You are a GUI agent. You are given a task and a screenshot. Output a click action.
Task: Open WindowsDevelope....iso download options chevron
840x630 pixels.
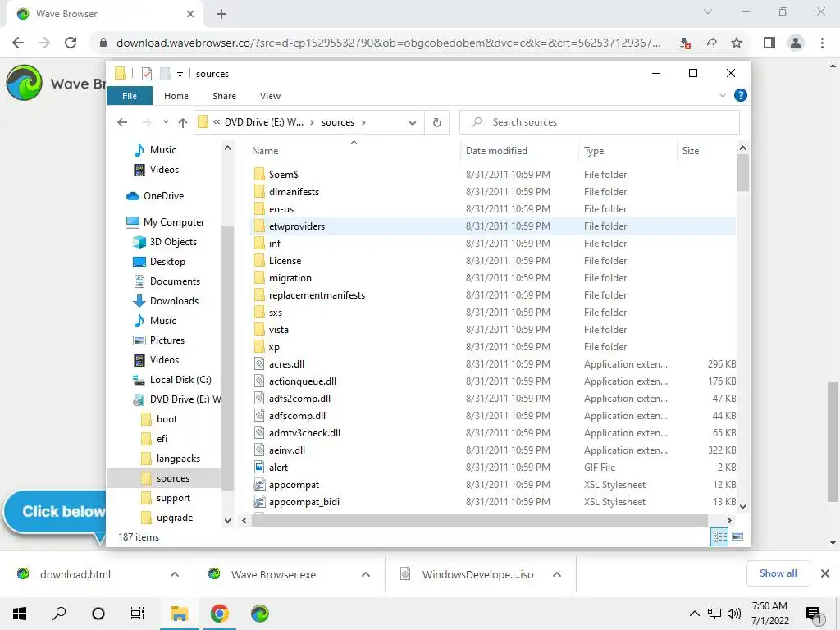tap(557, 574)
